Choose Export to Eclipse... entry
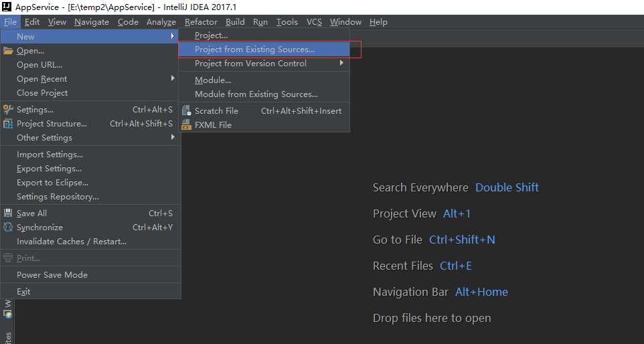 pyautogui.click(x=90, y=182)
